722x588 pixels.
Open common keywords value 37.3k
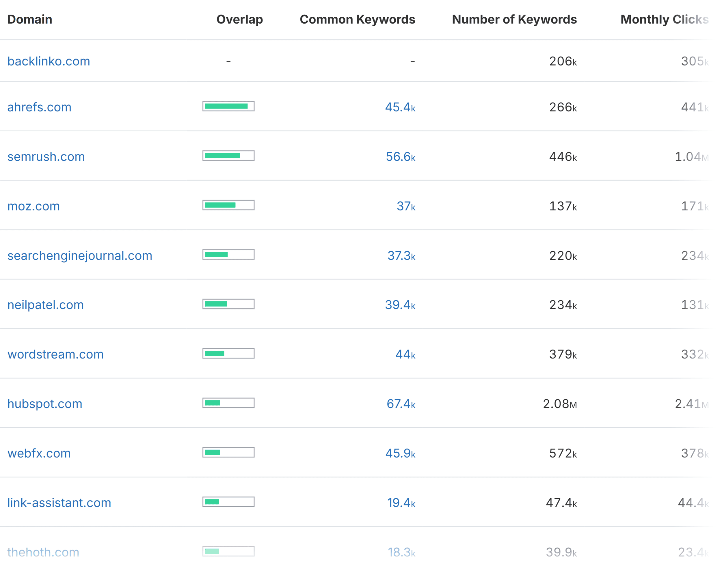(401, 255)
